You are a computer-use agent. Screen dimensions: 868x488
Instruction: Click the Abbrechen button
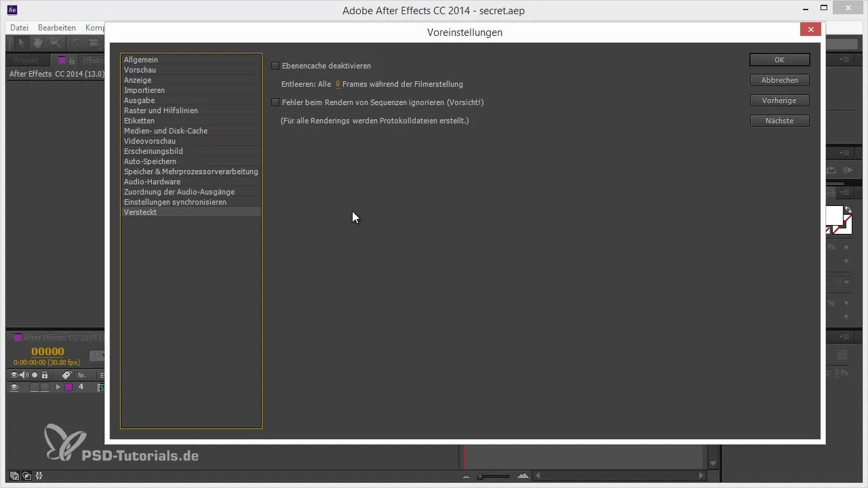(x=779, y=80)
